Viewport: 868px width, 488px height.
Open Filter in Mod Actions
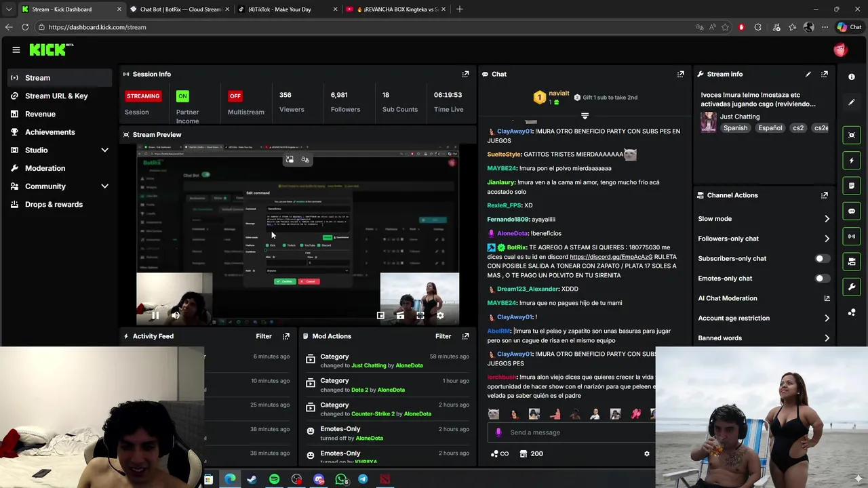[x=443, y=336]
